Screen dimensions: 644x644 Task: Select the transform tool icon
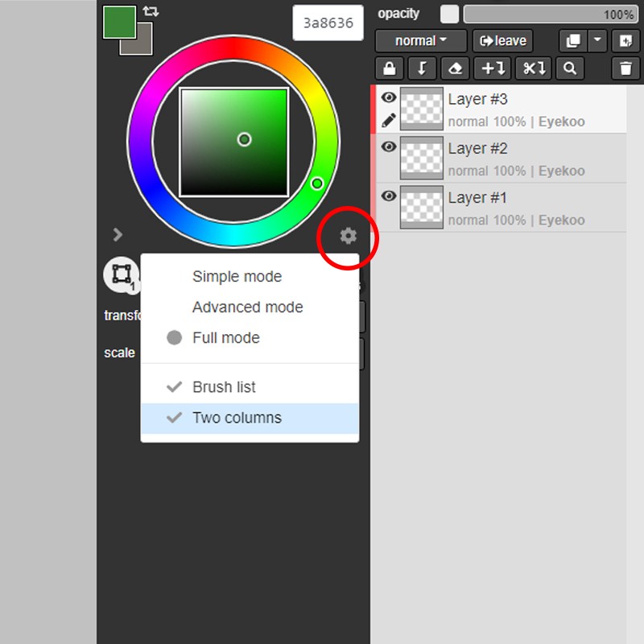click(x=121, y=275)
